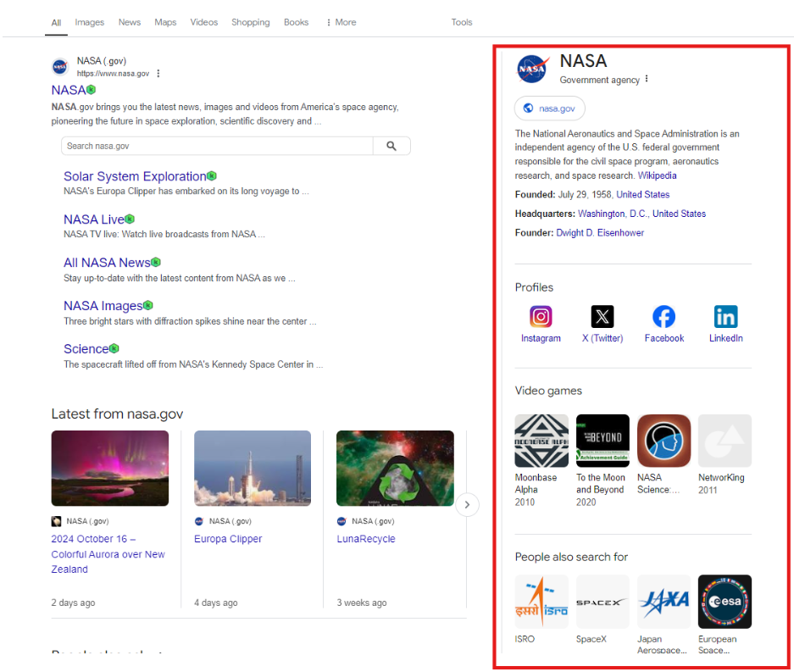The width and height of the screenshot is (794, 672).
Task: Click green badge beside All NASA News
Action: 156,262
